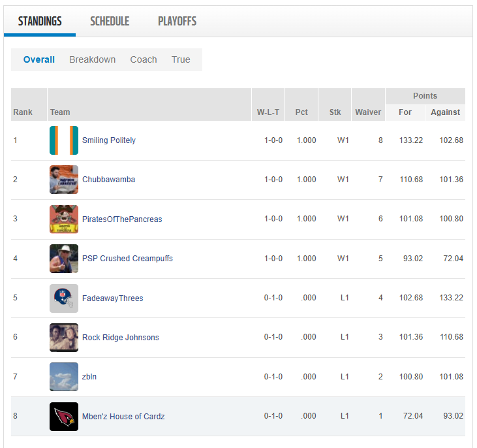The height and width of the screenshot is (448, 477).
Task: Select the Overall standings view
Action: click(x=39, y=59)
